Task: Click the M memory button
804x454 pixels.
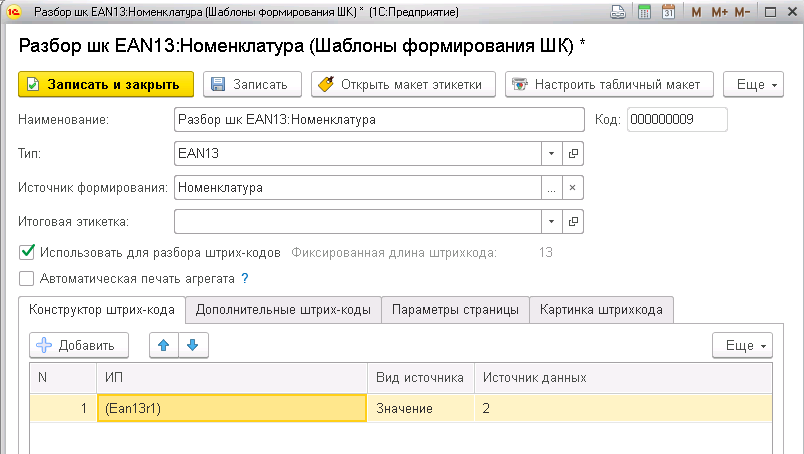Action: click(696, 12)
